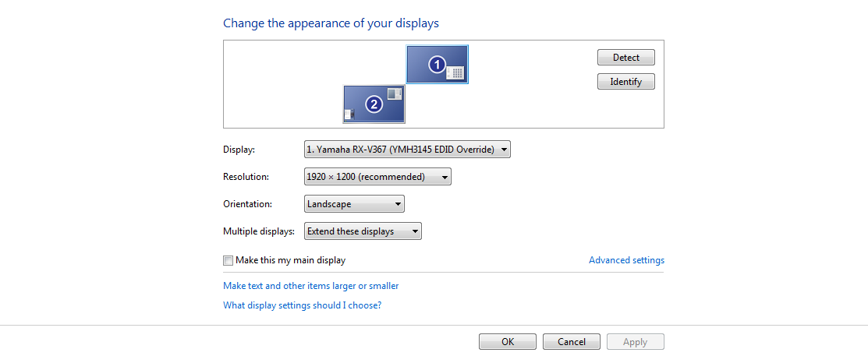Open the Display dropdown showing Yamaha RX-V367
The height and width of the screenshot is (356, 868).
(x=407, y=150)
